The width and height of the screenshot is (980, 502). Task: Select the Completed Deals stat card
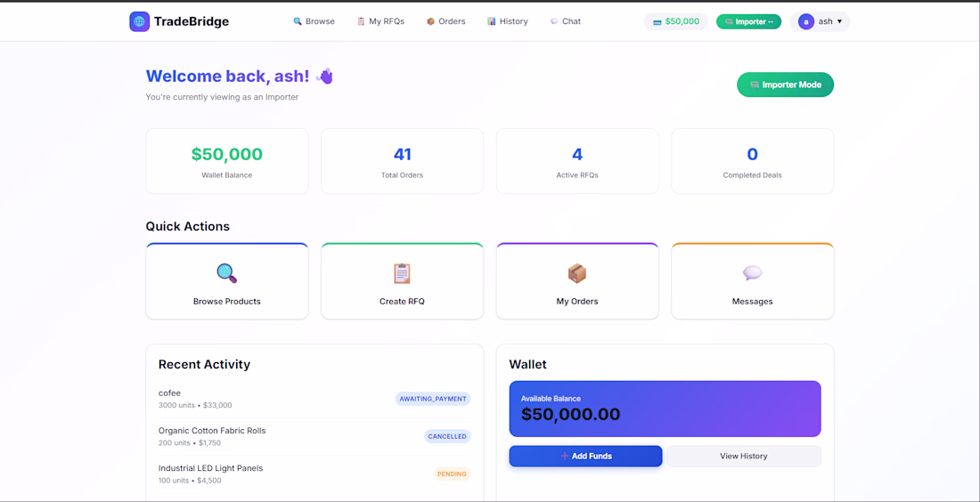[753, 161]
